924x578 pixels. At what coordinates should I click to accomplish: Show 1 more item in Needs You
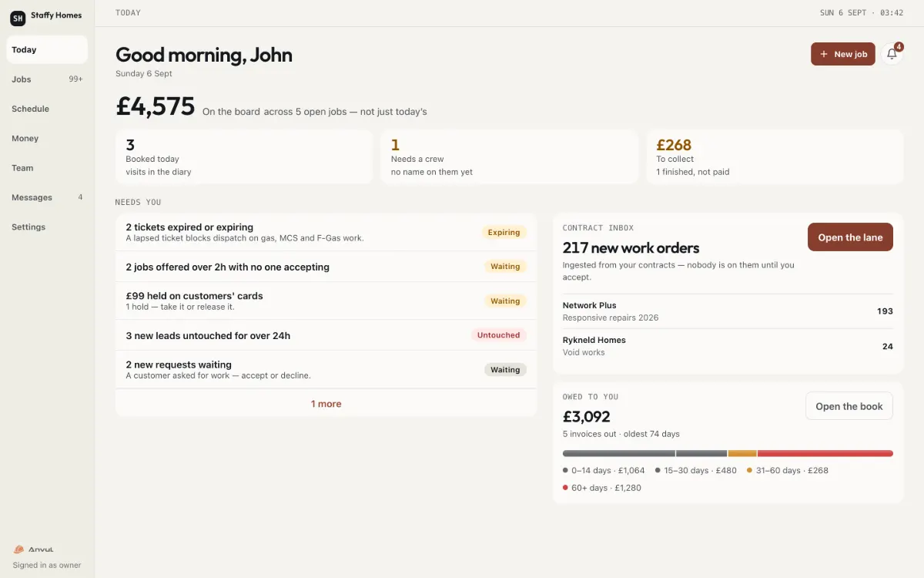326,404
